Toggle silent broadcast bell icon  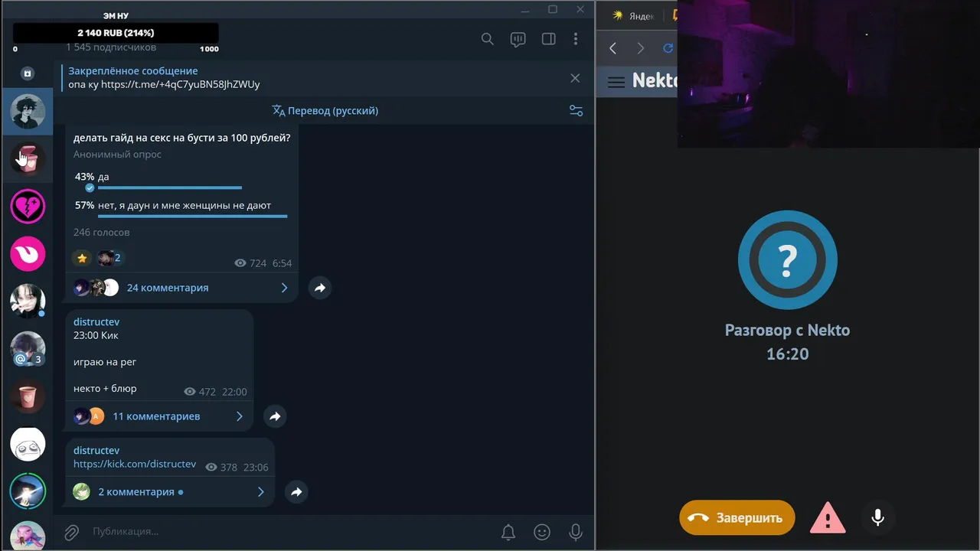click(x=508, y=532)
